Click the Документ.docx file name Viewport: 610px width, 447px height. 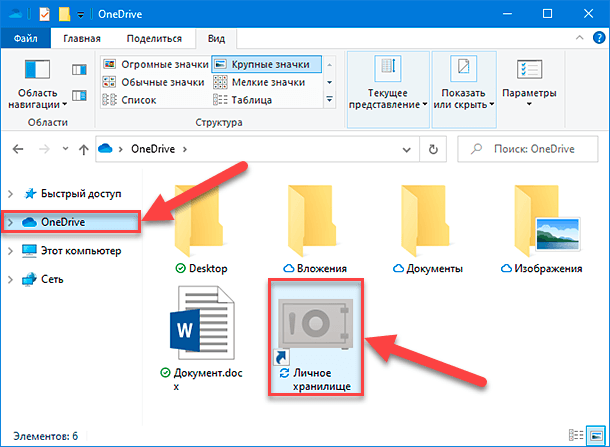[208, 380]
